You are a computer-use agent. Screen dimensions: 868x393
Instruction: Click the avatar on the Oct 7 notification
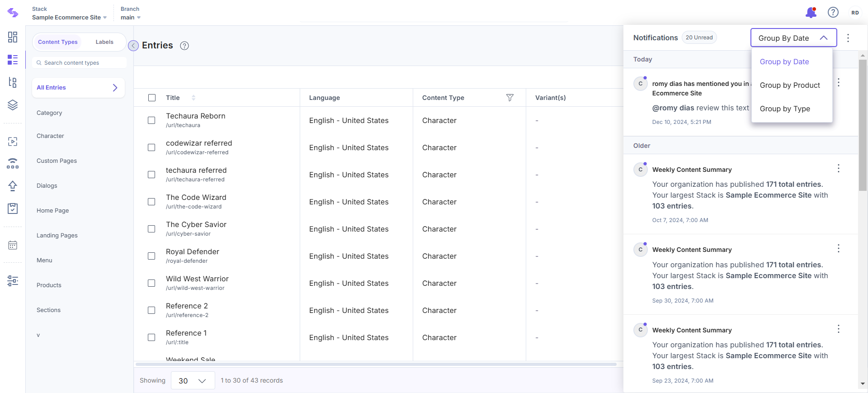click(641, 170)
